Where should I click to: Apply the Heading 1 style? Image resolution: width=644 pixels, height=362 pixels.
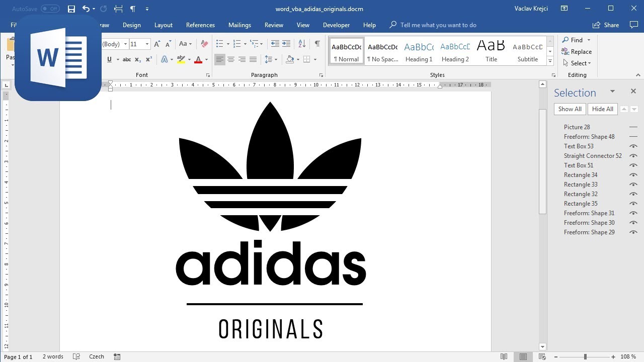(419, 52)
